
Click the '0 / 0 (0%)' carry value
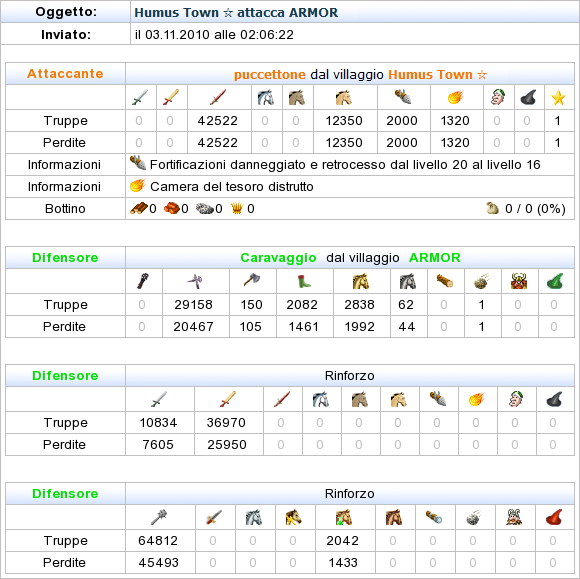point(535,209)
